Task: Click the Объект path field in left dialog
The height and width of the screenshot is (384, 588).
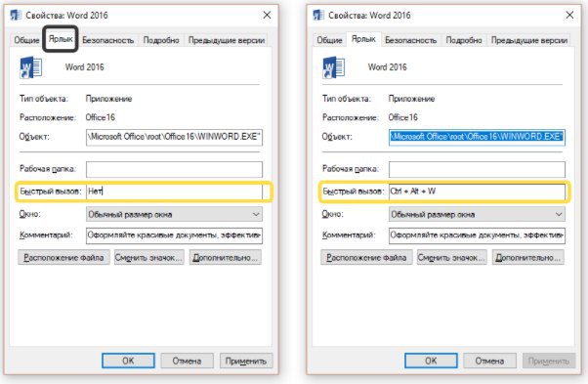Action: click(x=174, y=137)
